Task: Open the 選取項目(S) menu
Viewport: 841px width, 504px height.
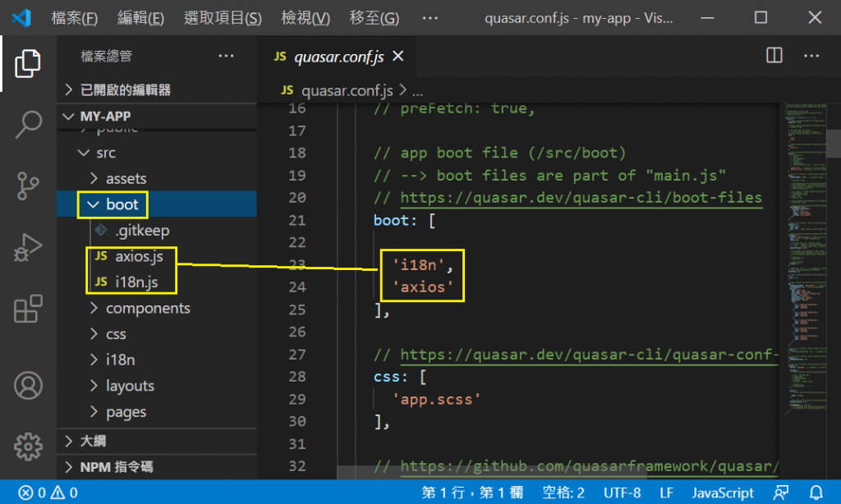Action: (223, 18)
